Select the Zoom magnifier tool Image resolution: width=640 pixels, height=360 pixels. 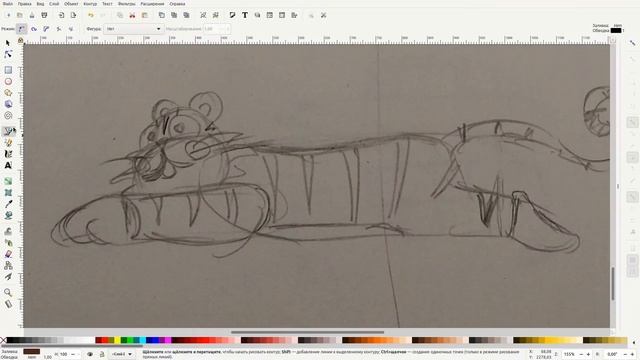coord(8,293)
